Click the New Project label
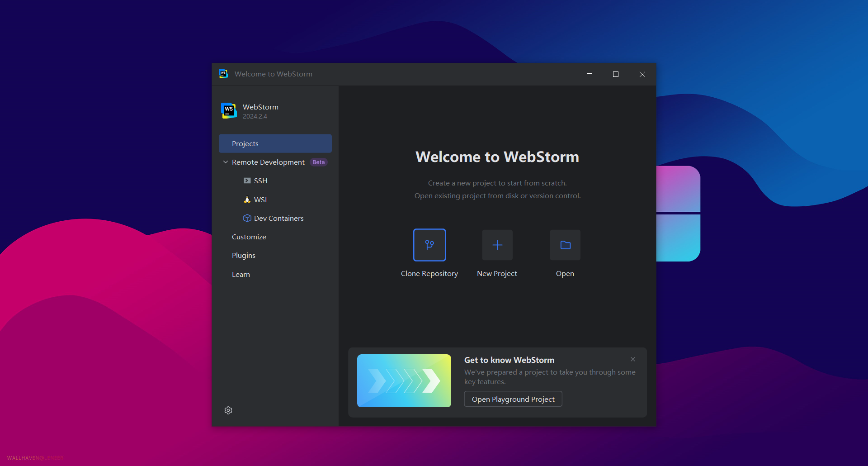The width and height of the screenshot is (868, 466). click(497, 274)
